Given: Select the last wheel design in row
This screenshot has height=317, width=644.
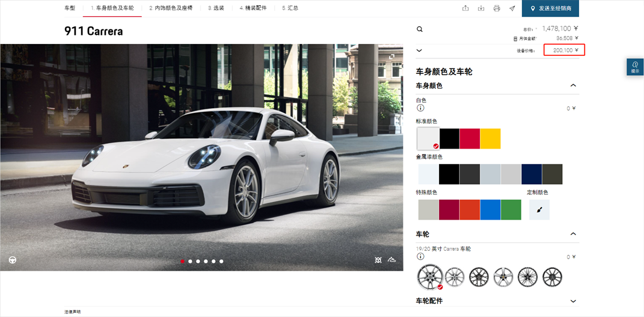Looking at the screenshot, I should tap(552, 277).
